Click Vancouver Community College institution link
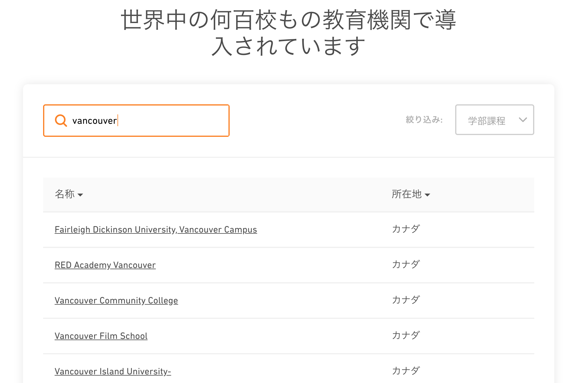This screenshot has height=383, width=588. pos(116,300)
